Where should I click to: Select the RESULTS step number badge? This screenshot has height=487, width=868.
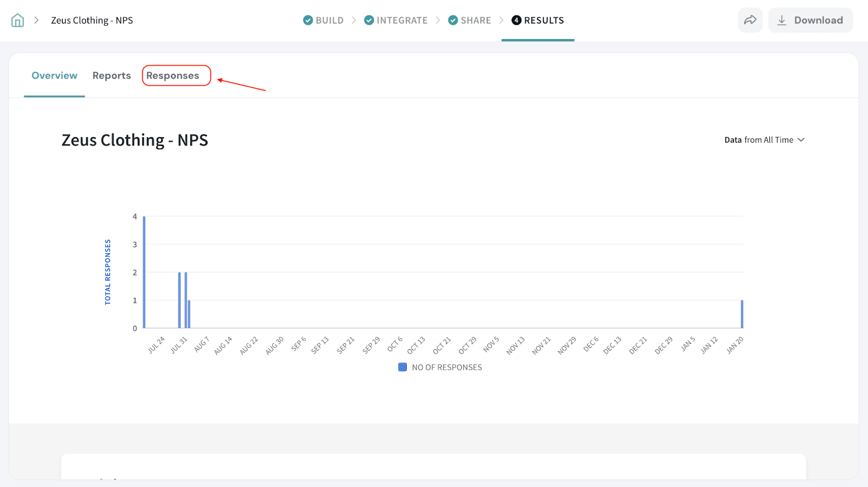[x=516, y=21]
